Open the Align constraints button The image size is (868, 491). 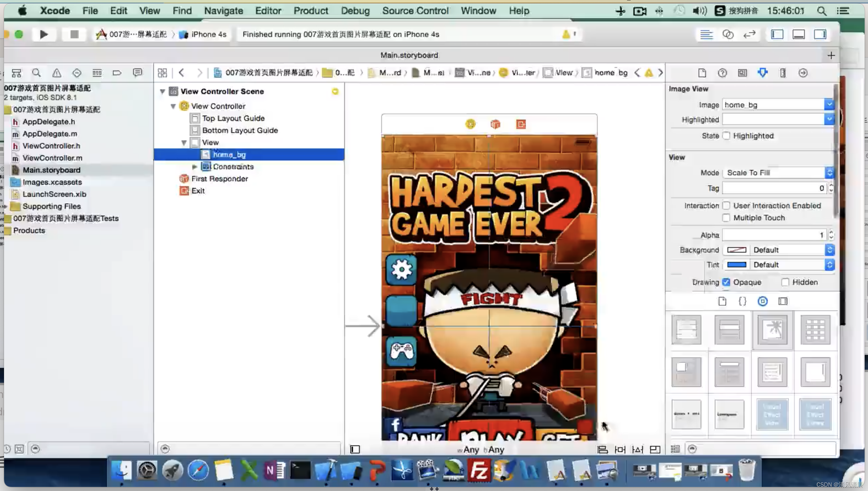(602, 449)
